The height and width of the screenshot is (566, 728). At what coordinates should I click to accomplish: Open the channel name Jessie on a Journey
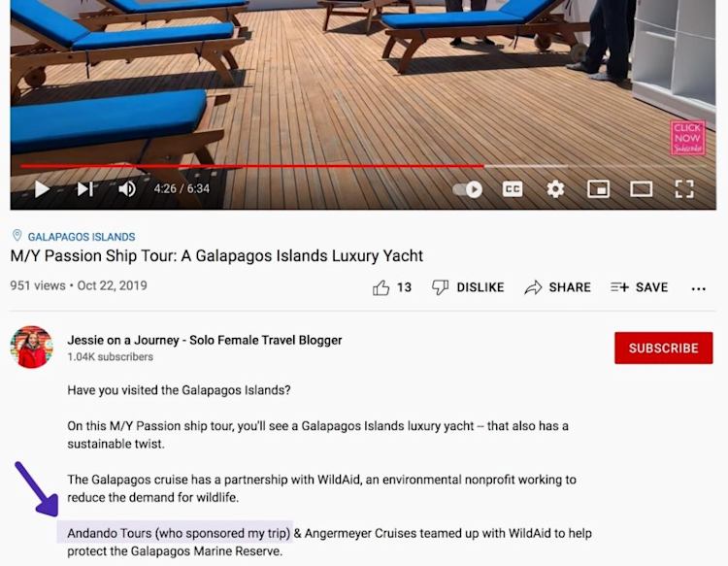[205, 340]
